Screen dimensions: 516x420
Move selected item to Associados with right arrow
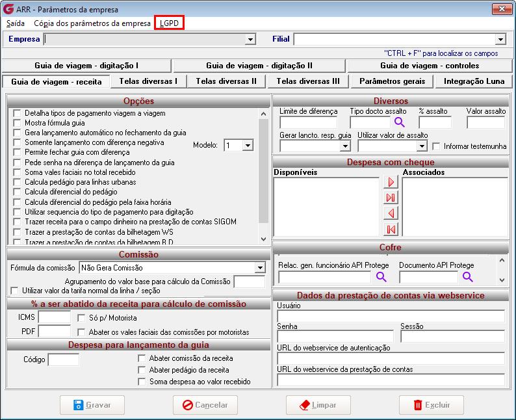391,181
